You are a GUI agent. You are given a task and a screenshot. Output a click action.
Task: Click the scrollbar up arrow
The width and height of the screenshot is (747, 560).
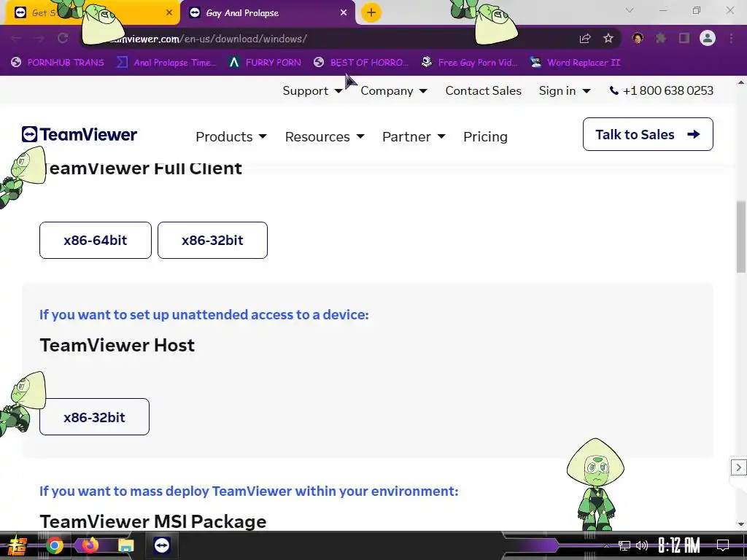click(x=741, y=82)
